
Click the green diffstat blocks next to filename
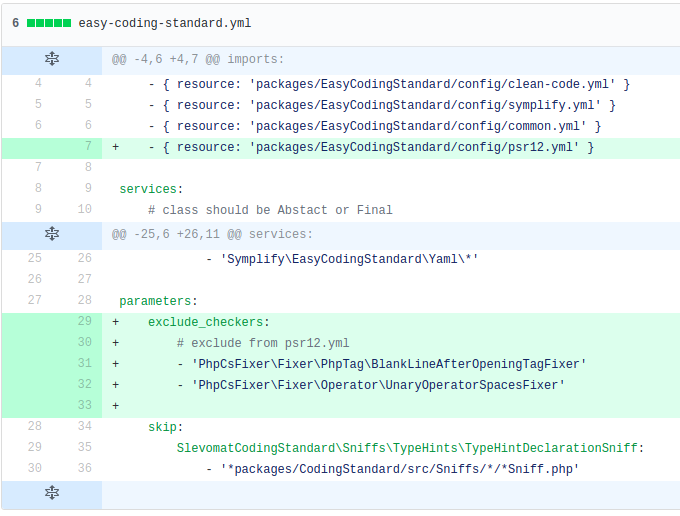pyautogui.click(x=49, y=23)
